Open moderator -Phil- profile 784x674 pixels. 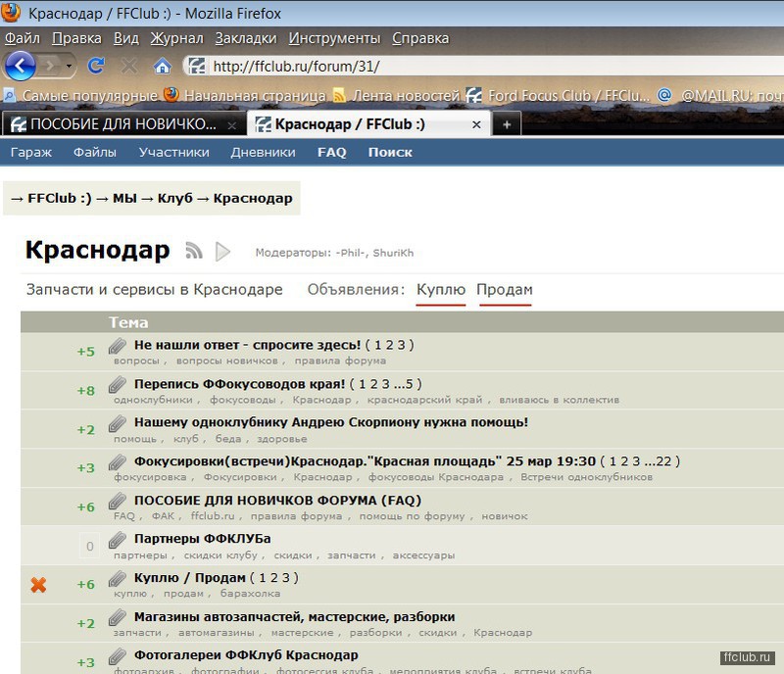click(352, 253)
